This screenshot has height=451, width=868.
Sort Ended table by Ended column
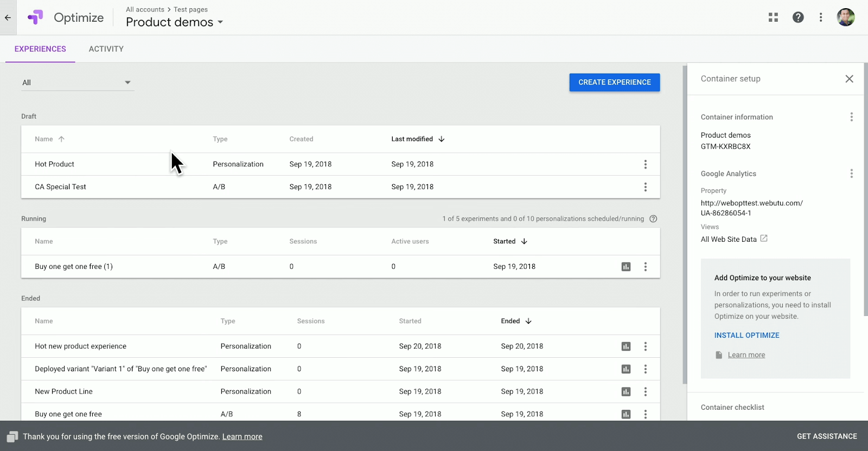point(516,321)
